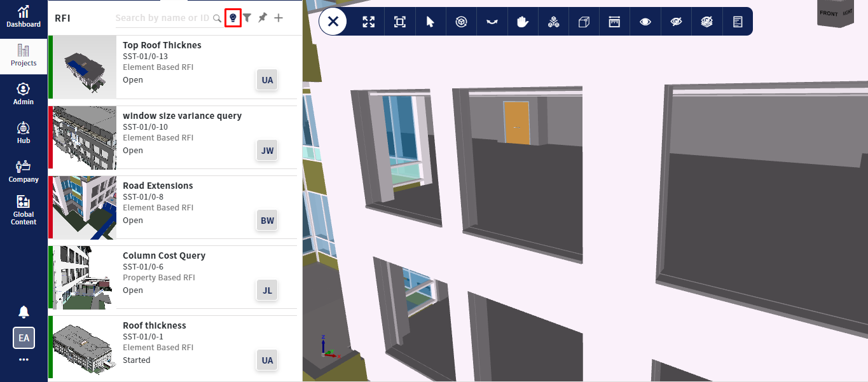Viewport: 868px width, 382px height.
Task: Select the 'Top Roof Thicknes' RFI title
Action: pos(162,45)
